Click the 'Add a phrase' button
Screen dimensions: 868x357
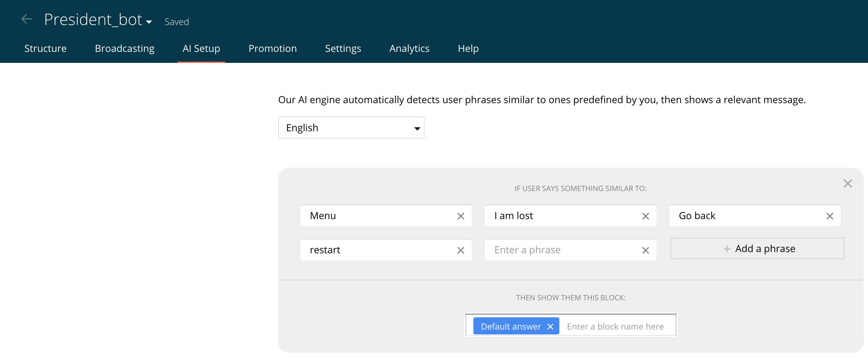click(757, 249)
